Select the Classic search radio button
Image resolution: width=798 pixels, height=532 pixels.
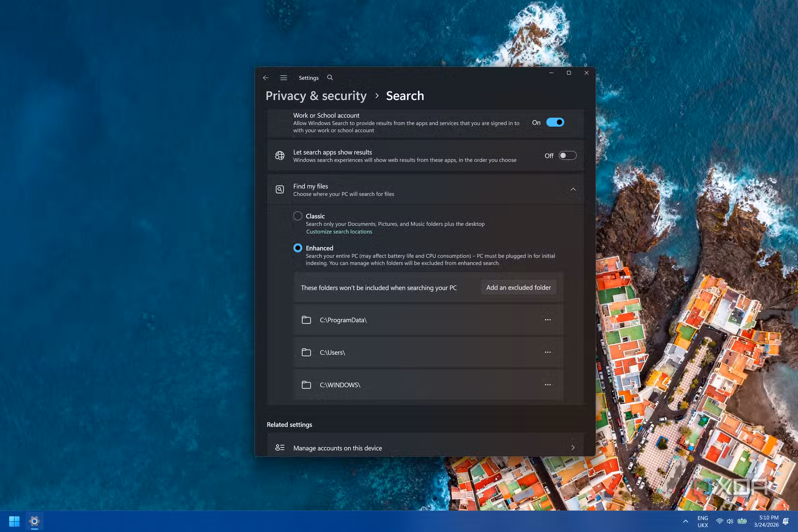tap(298, 216)
